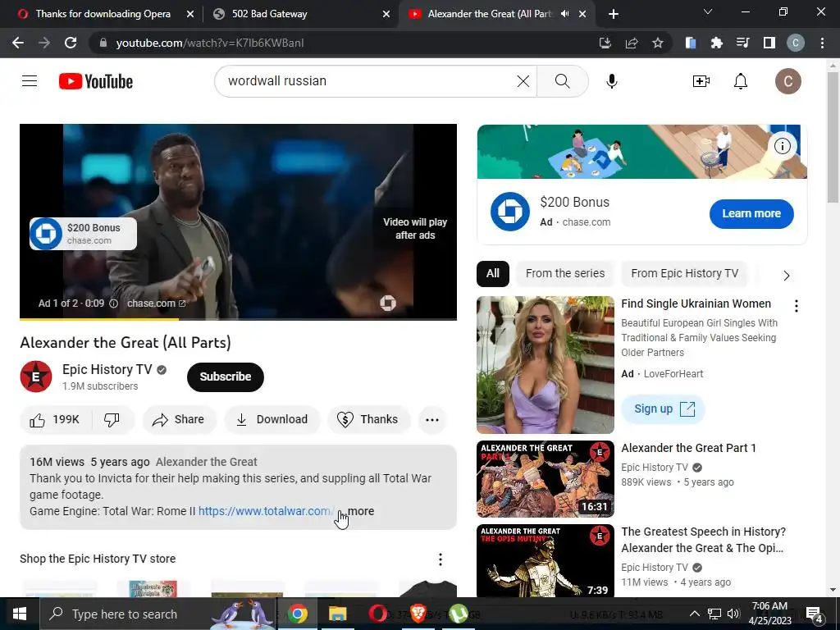Screen dimensions: 840x630
Task: Open the media control toolbar icon
Action: (x=742, y=43)
